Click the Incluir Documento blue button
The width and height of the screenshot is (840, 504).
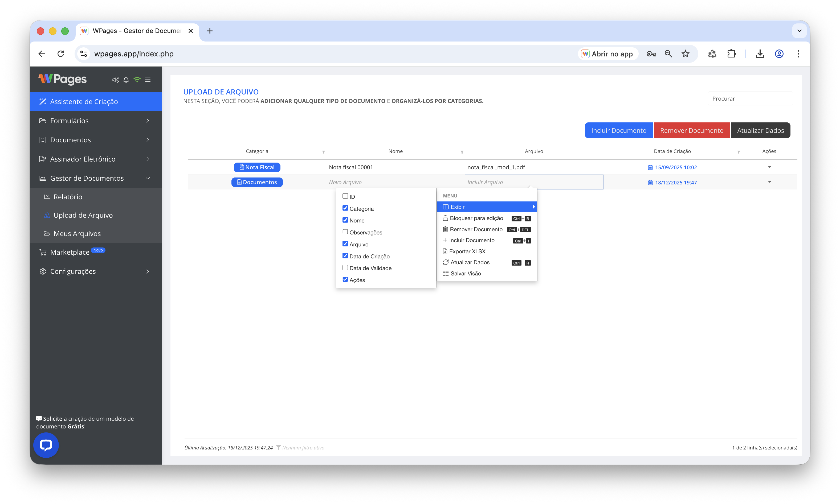(x=618, y=130)
